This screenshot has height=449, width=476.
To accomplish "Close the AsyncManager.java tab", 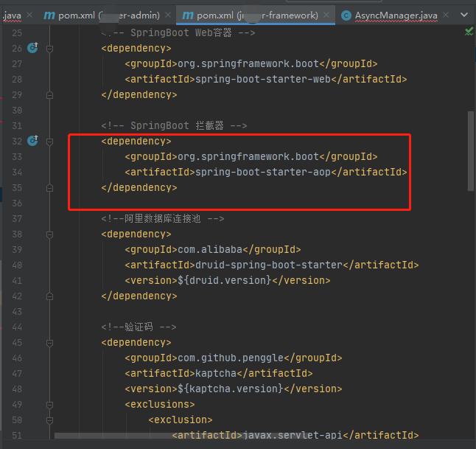I will pos(446,15).
